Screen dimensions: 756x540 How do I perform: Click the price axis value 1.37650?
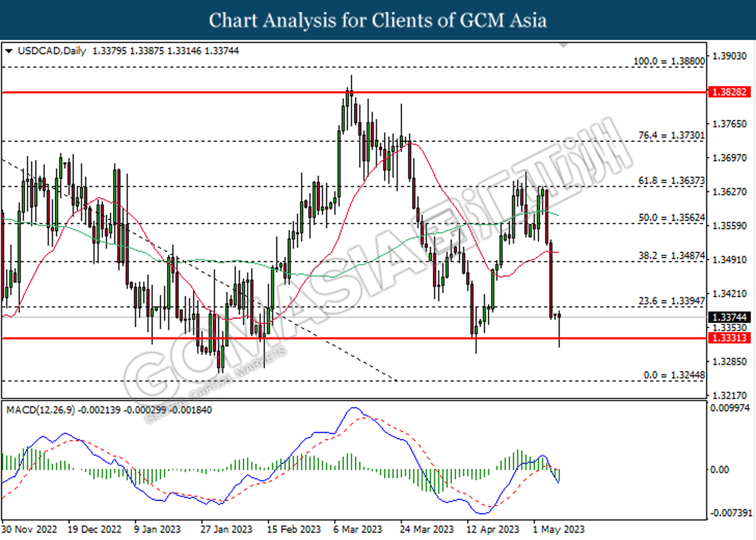729,124
